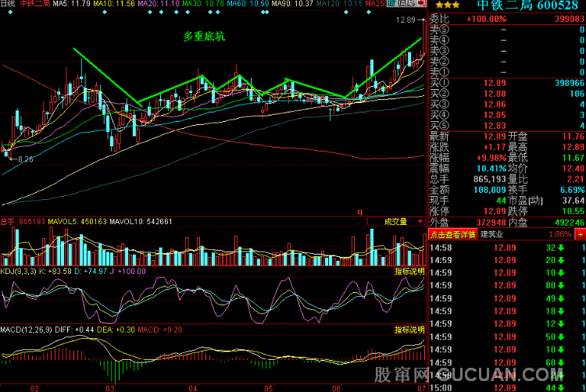Click the small red q marker on chart
This screenshot has width=586, height=392.
pos(360,212)
